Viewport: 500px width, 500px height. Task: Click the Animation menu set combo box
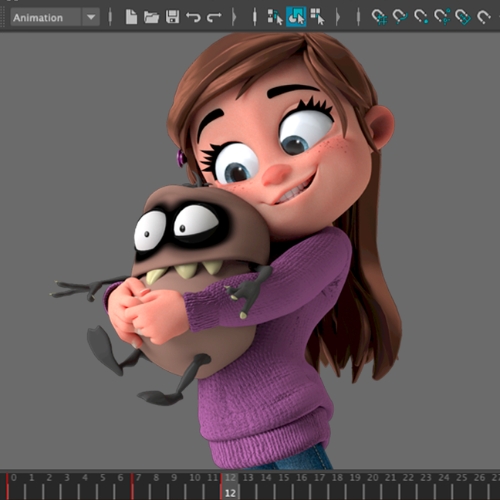tap(55, 17)
